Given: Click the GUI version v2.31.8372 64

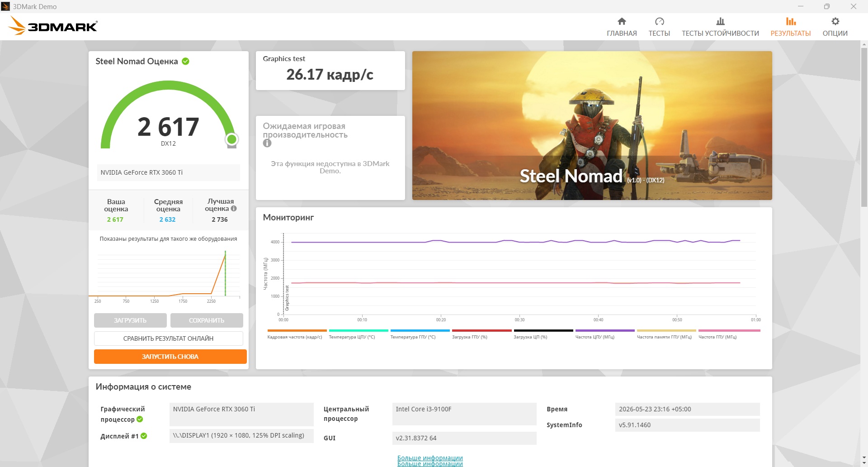Looking at the screenshot, I should point(464,438).
